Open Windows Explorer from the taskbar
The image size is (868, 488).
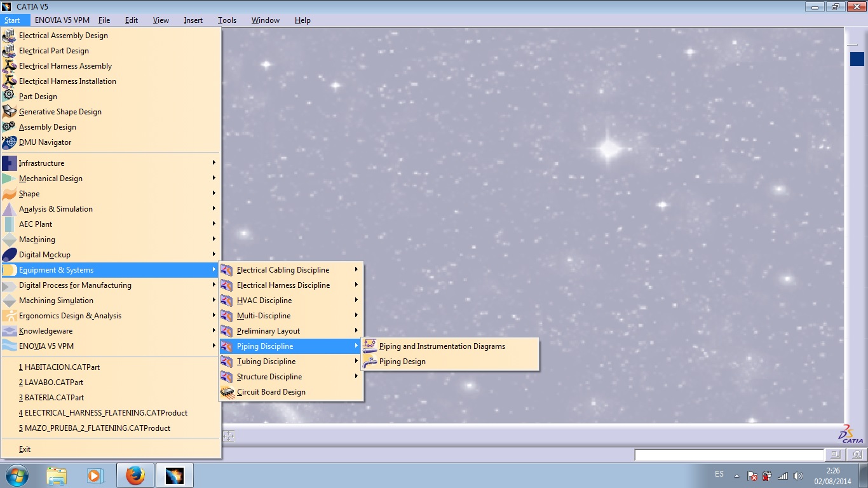(x=57, y=475)
